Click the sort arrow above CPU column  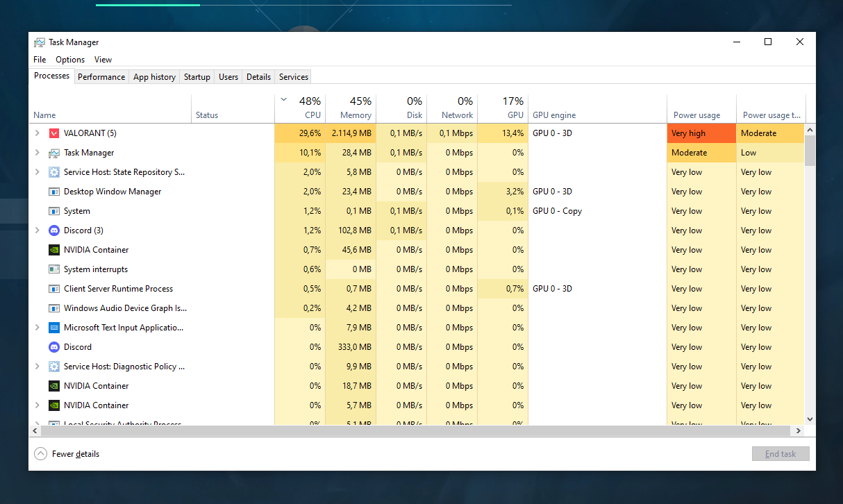(283, 100)
